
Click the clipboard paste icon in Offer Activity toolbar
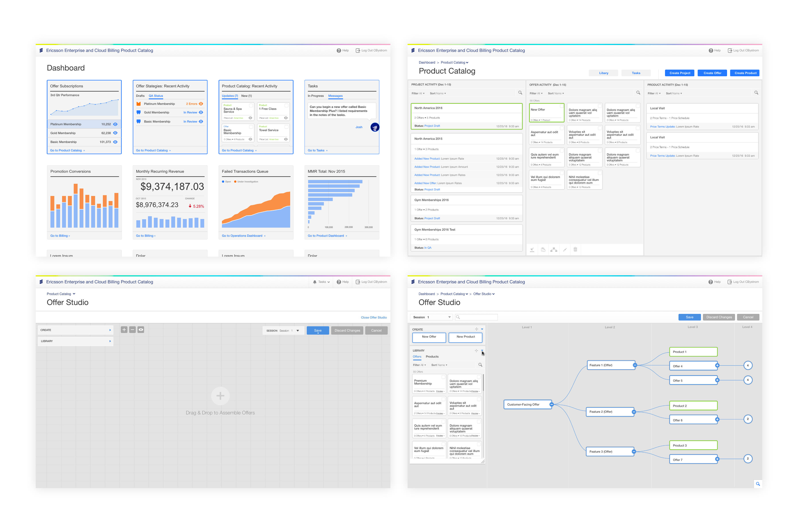543,249
